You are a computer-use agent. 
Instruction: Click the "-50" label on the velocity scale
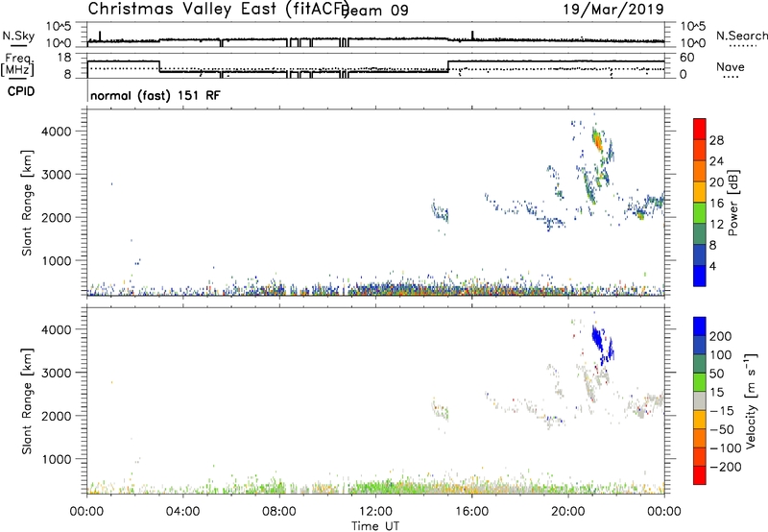click(722, 429)
